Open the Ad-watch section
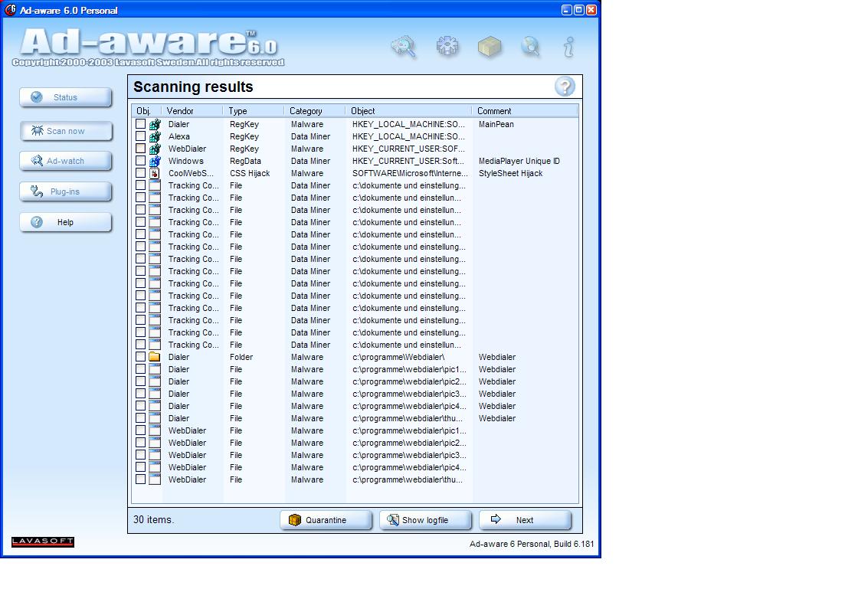 tap(66, 161)
